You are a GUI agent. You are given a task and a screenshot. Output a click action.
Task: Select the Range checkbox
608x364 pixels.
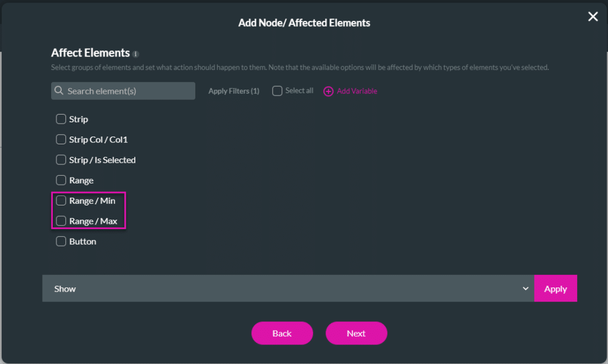(x=61, y=181)
